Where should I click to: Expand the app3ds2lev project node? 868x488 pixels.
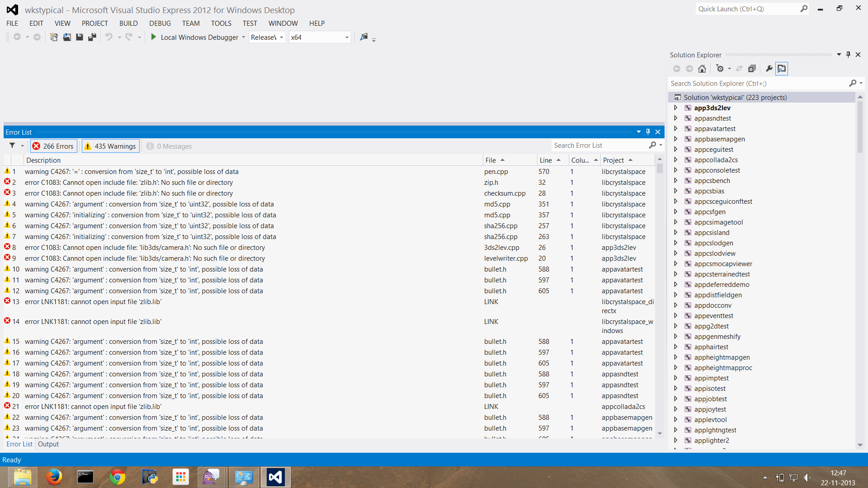point(676,108)
